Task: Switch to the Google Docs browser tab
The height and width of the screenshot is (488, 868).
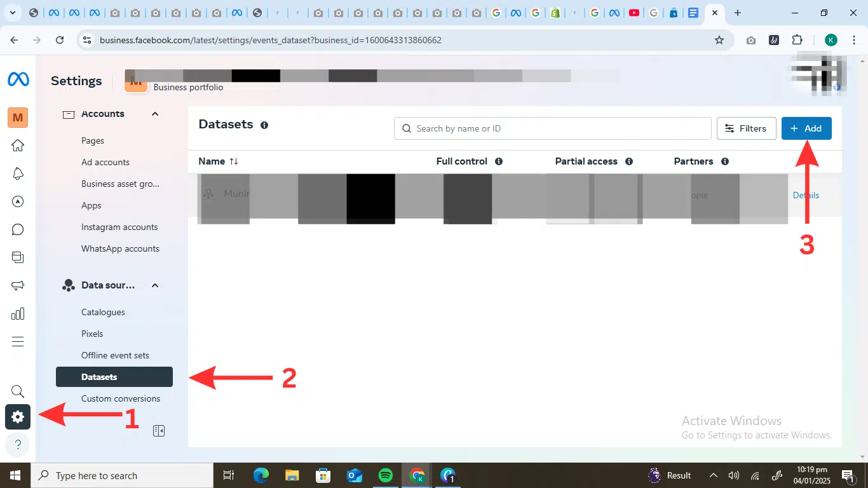Action: point(693,13)
